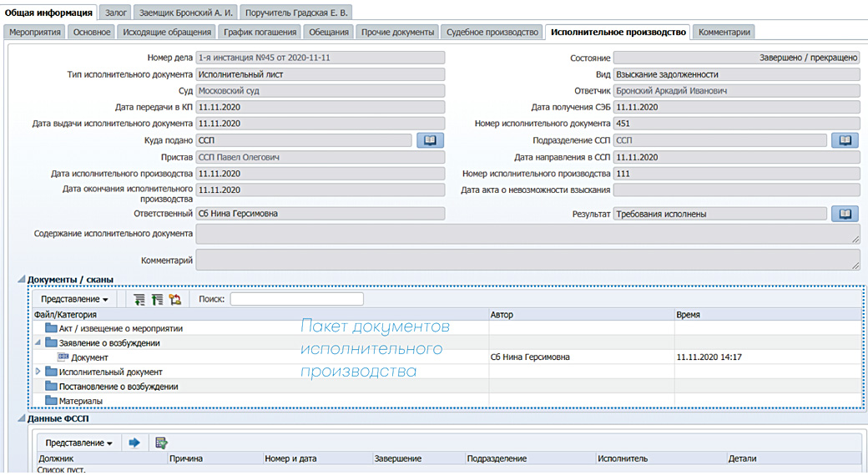Expand the Исполнительный документ folder
868x476 pixels.
click(x=38, y=372)
